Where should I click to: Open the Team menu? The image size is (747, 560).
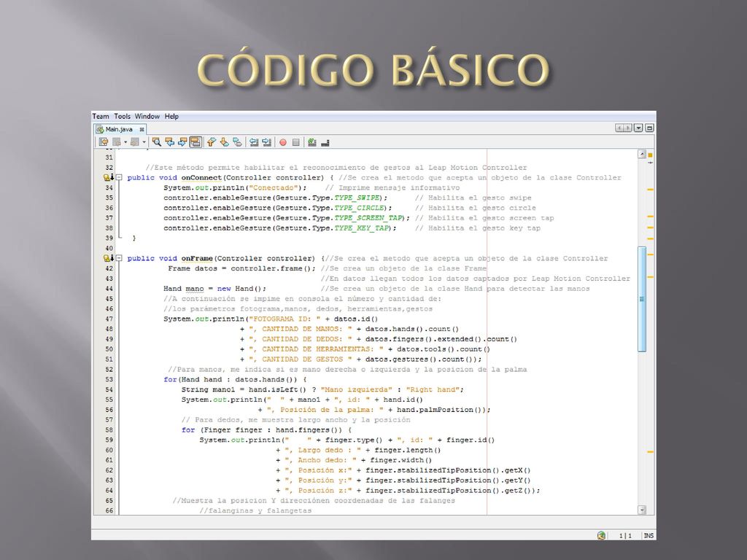tap(101, 116)
